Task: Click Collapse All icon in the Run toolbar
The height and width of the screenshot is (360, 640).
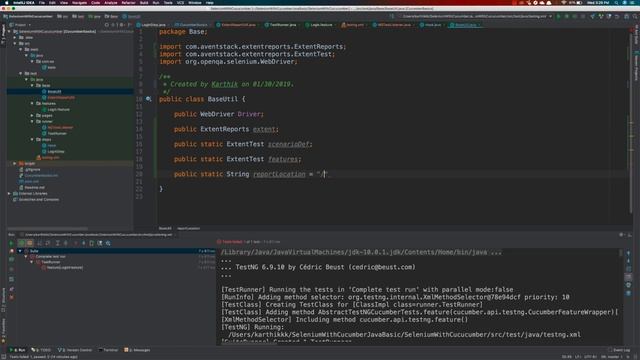Action: [x=65, y=243]
